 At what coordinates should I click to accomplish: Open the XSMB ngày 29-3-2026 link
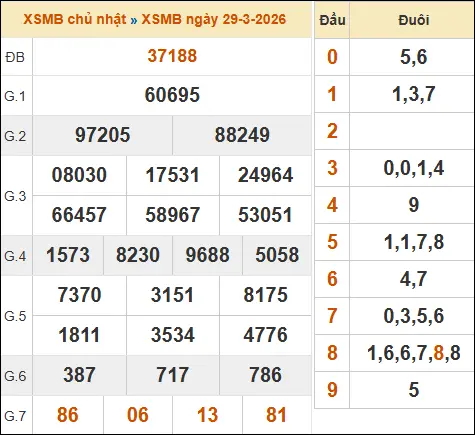(214, 19)
